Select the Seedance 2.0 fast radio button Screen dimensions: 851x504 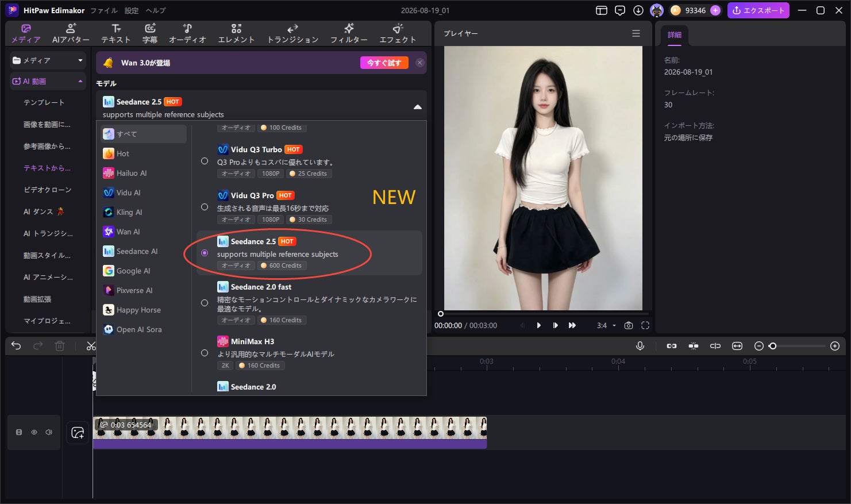[x=205, y=303]
